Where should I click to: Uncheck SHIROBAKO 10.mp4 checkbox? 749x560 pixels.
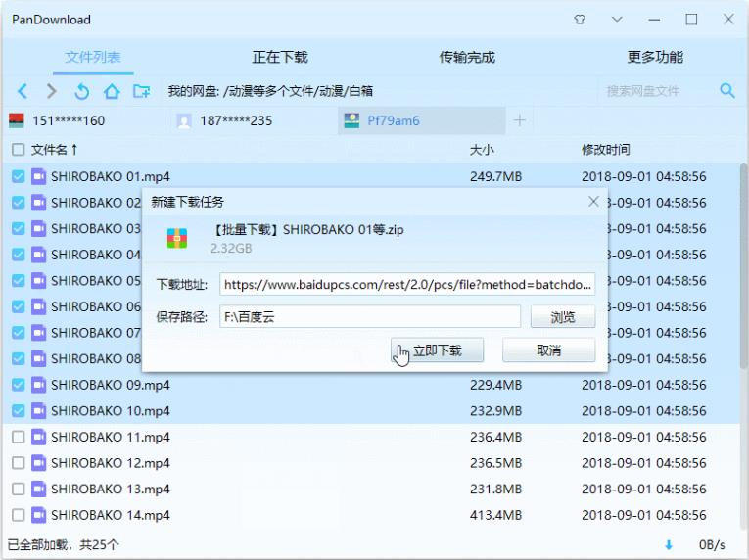click(19, 411)
